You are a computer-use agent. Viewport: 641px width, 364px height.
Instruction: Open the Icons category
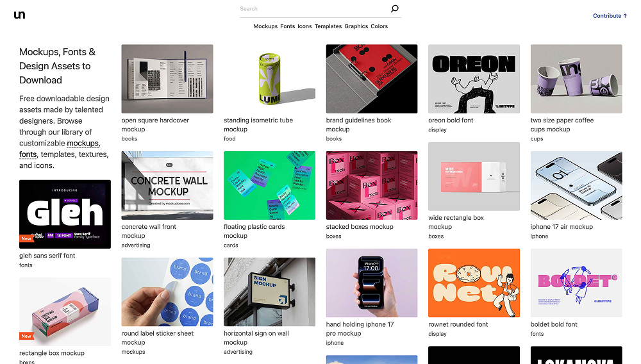304,26
